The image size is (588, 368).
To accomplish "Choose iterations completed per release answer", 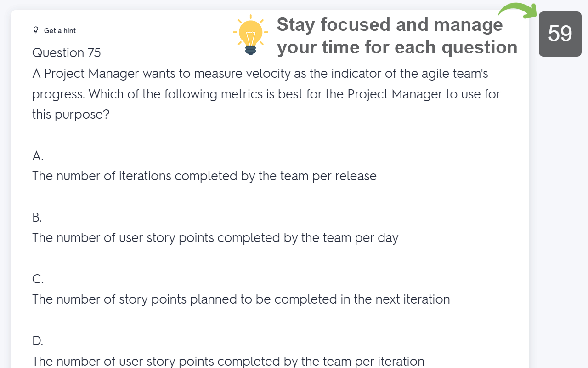I will 204,176.
